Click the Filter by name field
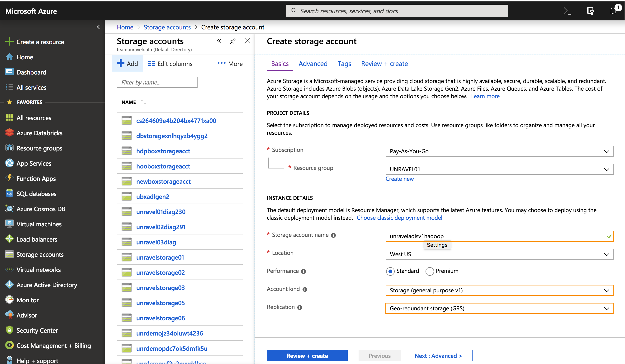Screen dimensions: 625x364 point(157,82)
